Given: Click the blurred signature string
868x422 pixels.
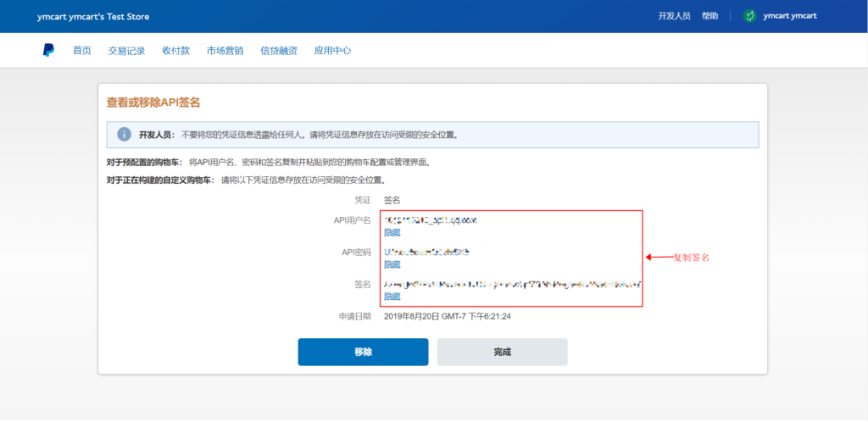Looking at the screenshot, I should pyautogui.click(x=512, y=285).
